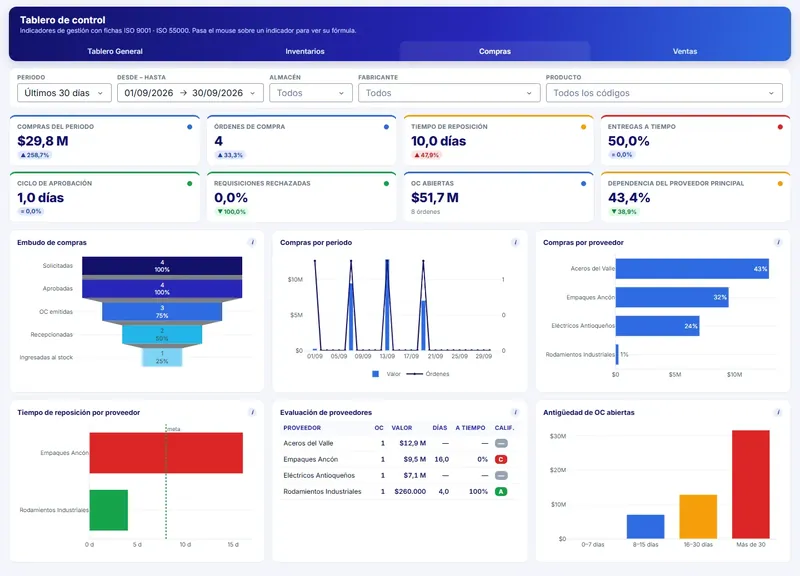Select the Compras tab

tap(495, 51)
